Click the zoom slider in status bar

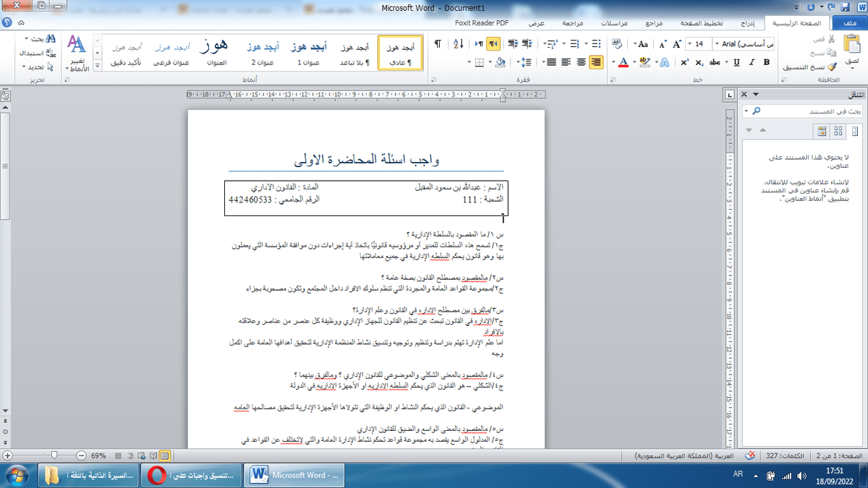pos(54,455)
